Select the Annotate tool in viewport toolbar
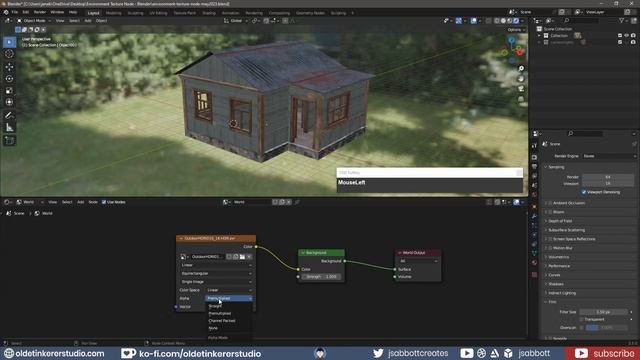This screenshot has width=640, height=360. click(x=9, y=116)
